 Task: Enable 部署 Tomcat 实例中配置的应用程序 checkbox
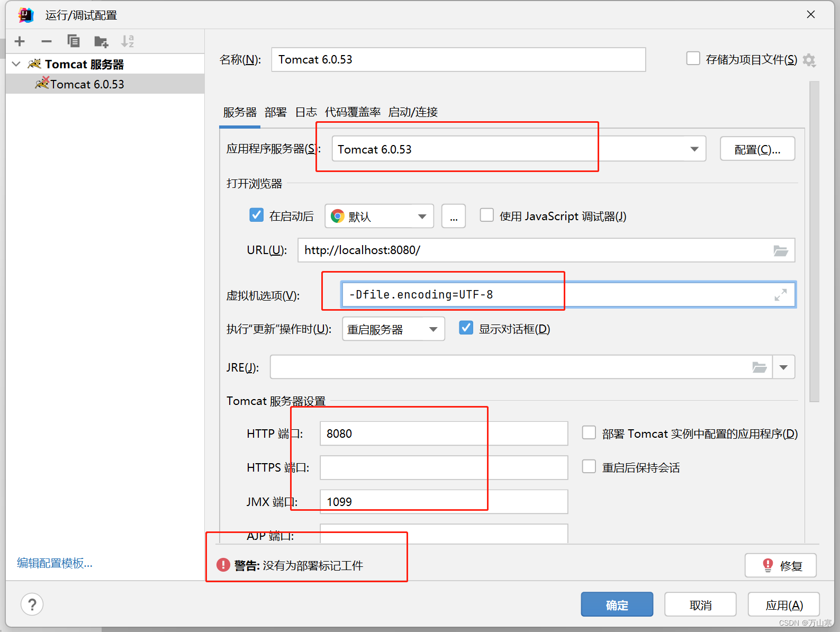coord(589,432)
